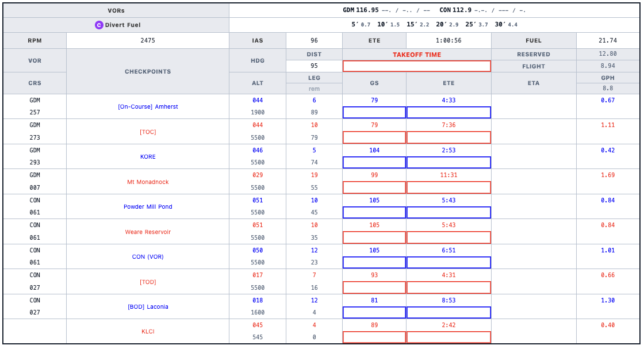This screenshot has width=644, height=349.
Task: Select the Powder Mill Pond checkpoint
Action: [x=148, y=207]
